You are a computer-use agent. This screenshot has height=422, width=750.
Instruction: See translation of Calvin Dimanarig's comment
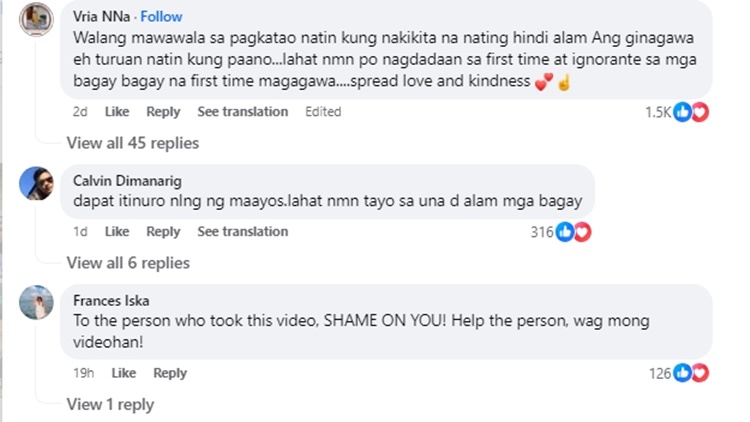coord(243,232)
